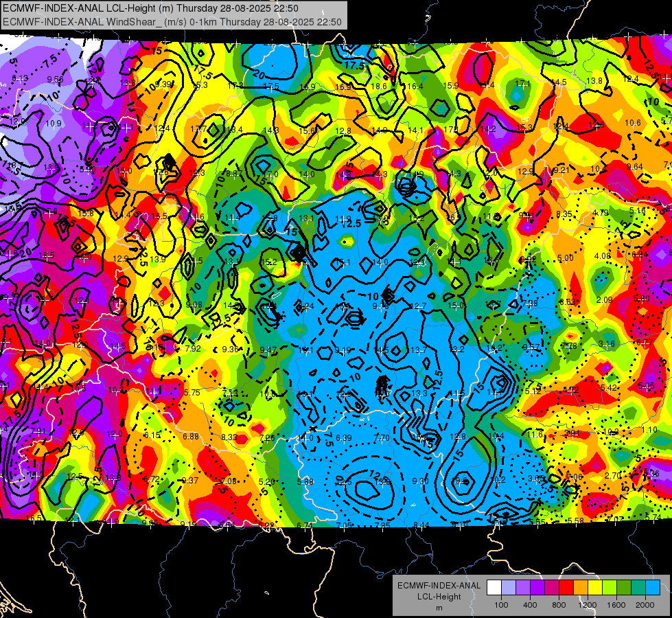Click the legend tick label 1600
This screenshot has height=618, width=672.
click(x=616, y=605)
